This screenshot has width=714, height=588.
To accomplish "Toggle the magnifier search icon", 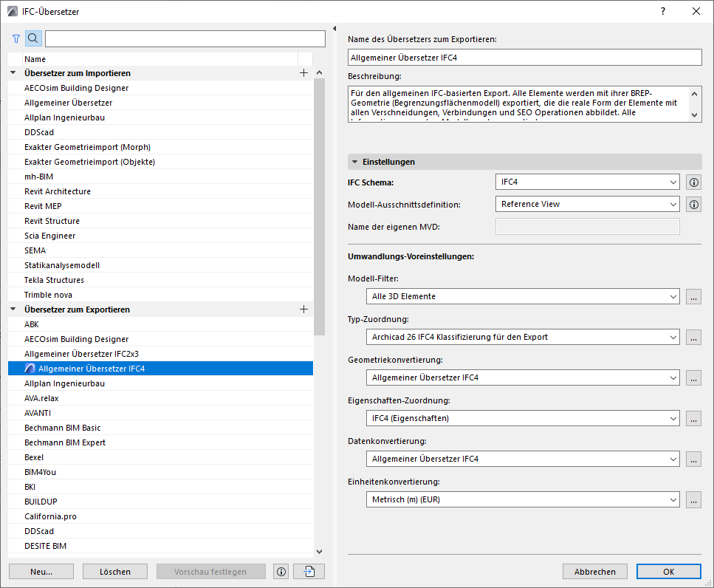I will (x=33, y=39).
